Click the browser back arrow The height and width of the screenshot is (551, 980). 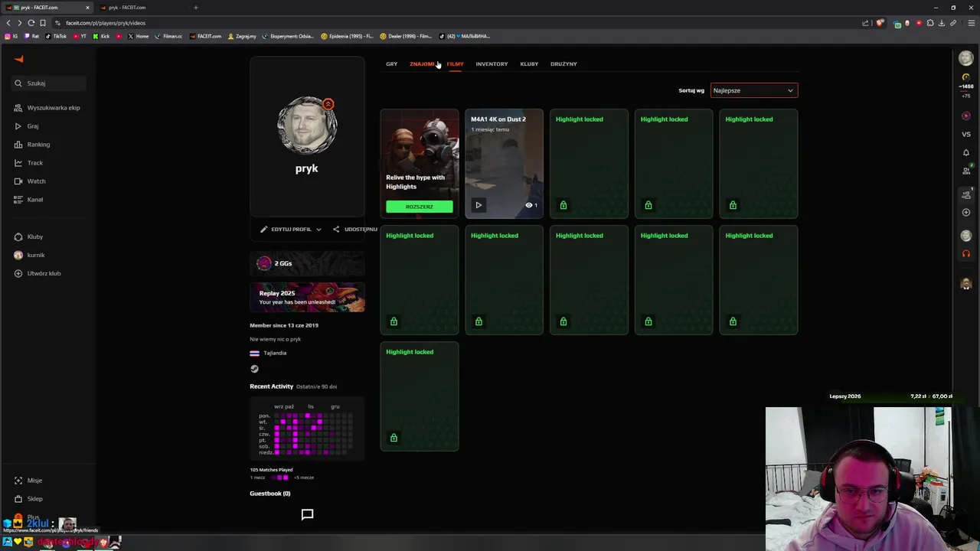tap(8, 23)
